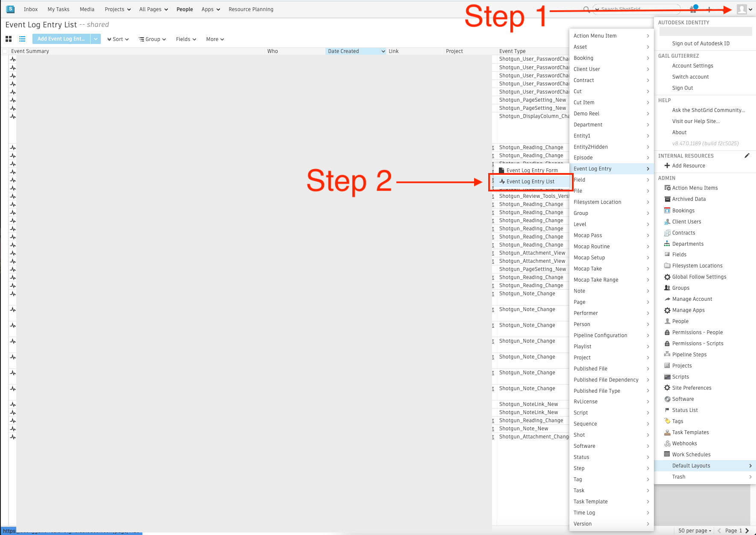This screenshot has width=756, height=535.
Task: Click the plus icon in top bar
Action: (x=709, y=9)
